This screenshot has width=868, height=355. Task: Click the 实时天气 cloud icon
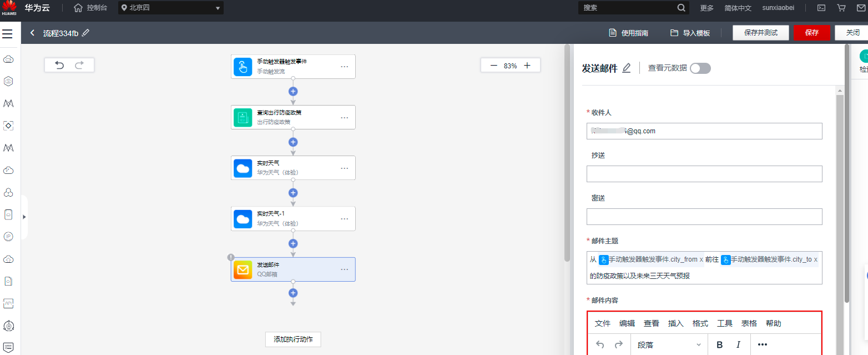pos(243,168)
